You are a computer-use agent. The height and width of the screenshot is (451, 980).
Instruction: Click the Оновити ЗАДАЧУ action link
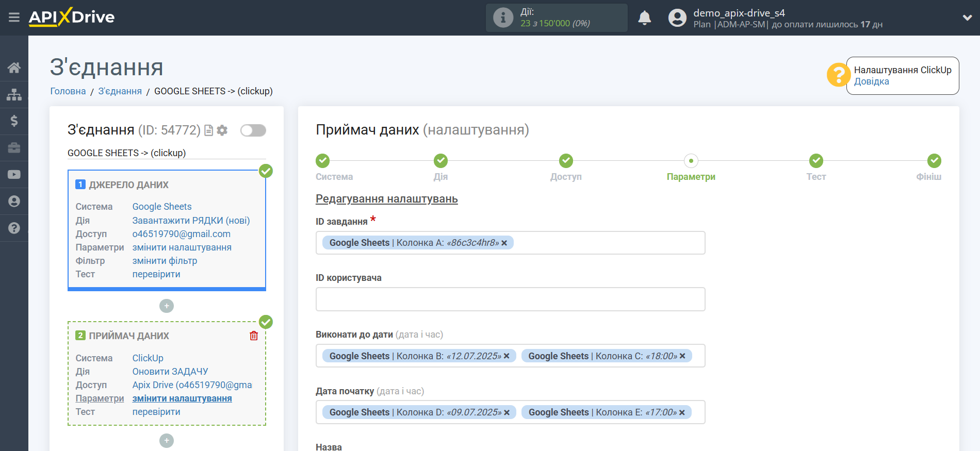tap(170, 372)
